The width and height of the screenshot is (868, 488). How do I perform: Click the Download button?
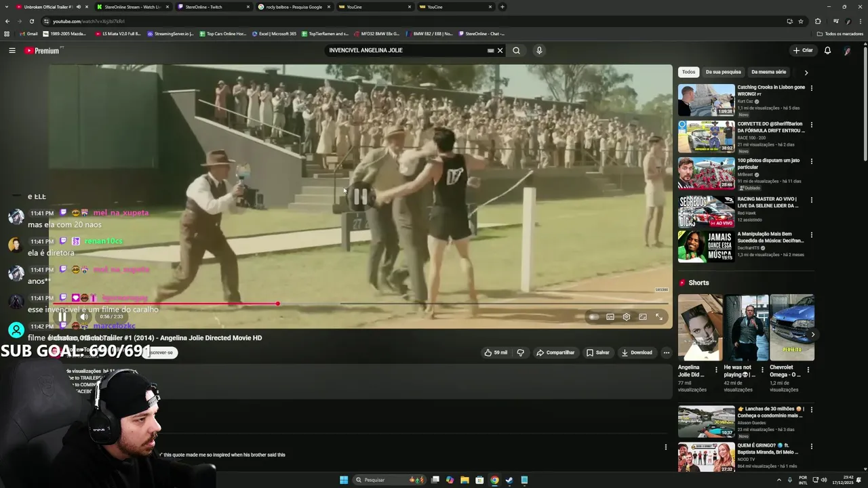tap(637, 352)
